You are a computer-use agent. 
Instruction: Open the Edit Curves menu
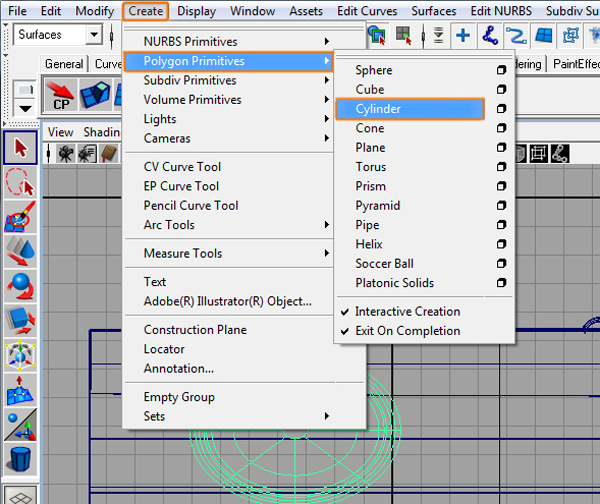coord(367,11)
